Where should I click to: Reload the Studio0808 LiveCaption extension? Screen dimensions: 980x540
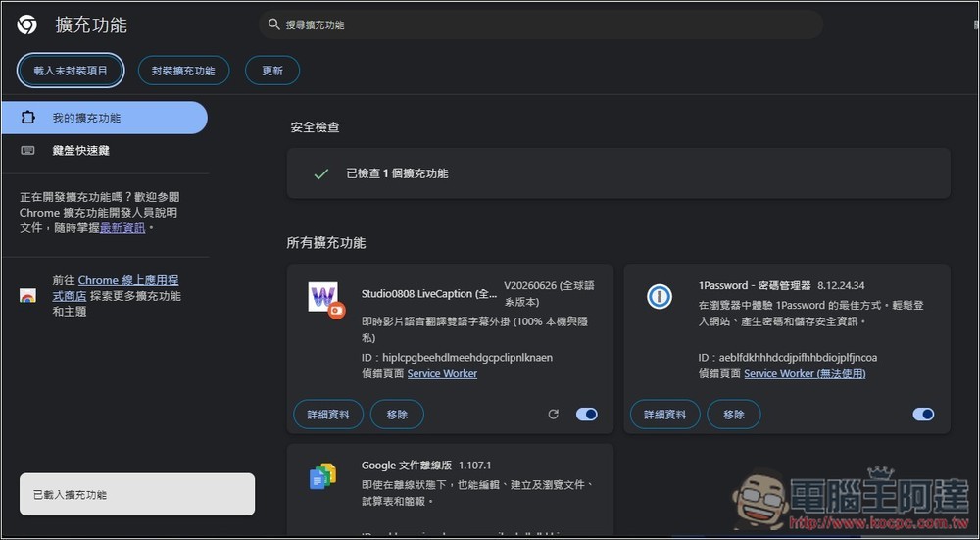(x=553, y=415)
